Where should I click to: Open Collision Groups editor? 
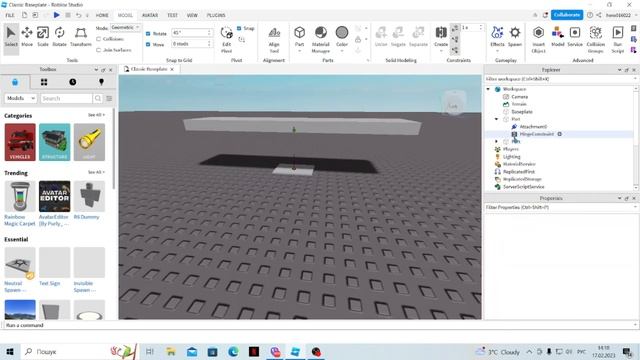pyautogui.click(x=596, y=39)
